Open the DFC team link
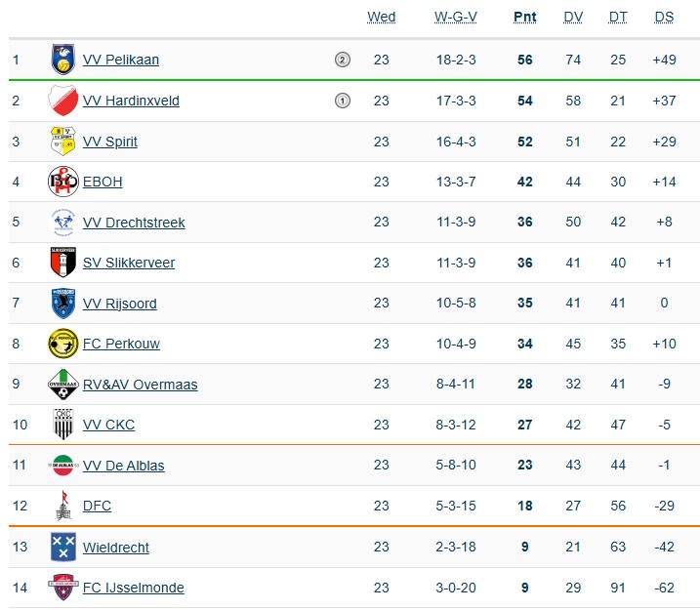The width and height of the screenshot is (700, 610). [97, 506]
